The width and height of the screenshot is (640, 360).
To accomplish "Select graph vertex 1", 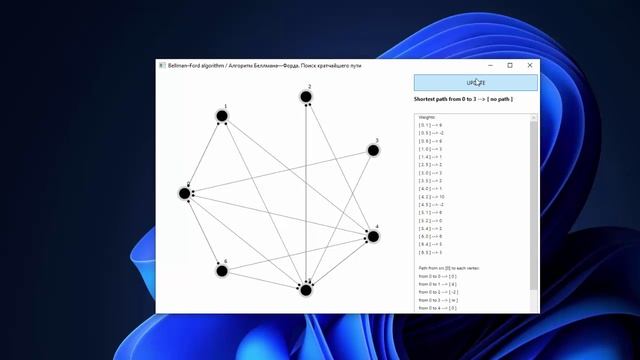I will [x=222, y=116].
